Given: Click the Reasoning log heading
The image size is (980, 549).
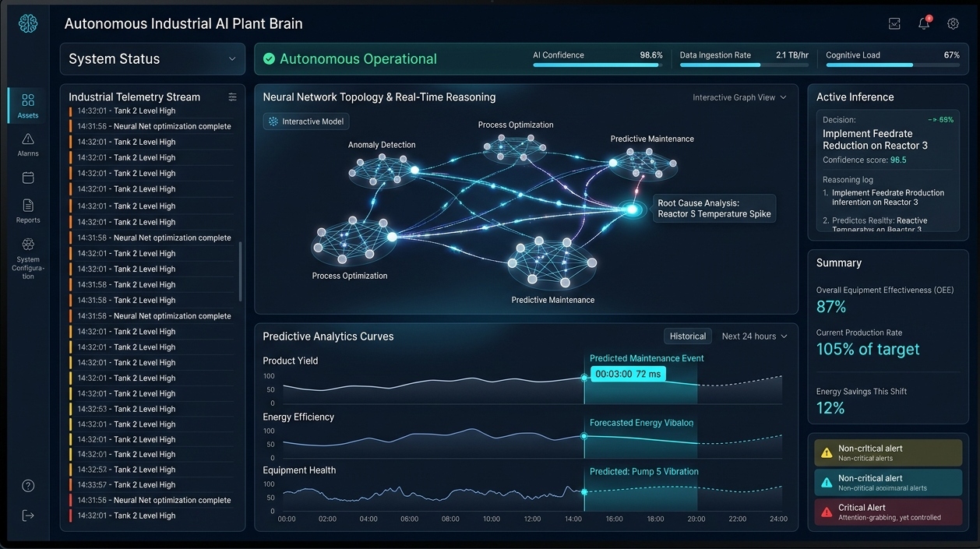Looking at the screenshot, I should point(848,180).
